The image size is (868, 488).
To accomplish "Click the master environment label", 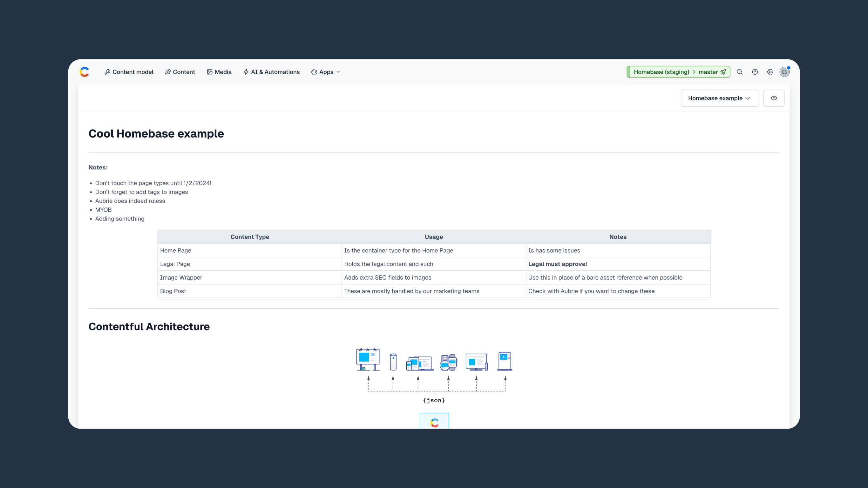I will tap(708, 72).
